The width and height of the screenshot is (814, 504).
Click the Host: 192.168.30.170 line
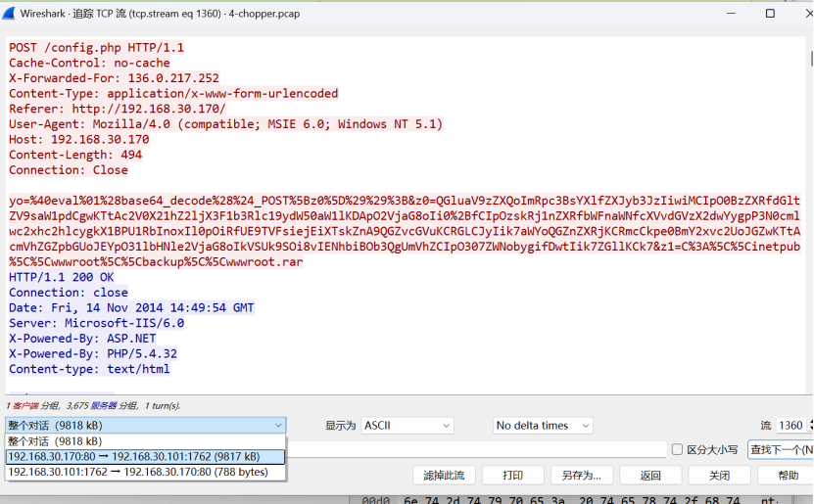[79, 140]
